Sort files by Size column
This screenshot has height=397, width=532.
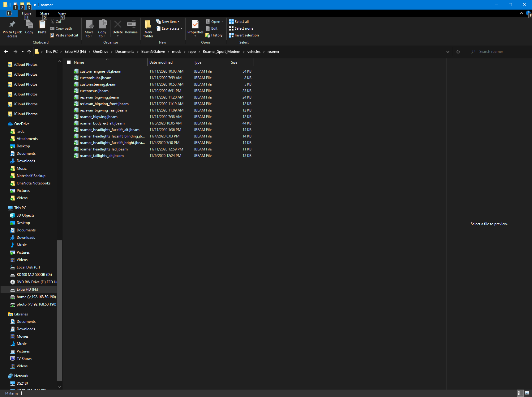(x=241, y=62)
